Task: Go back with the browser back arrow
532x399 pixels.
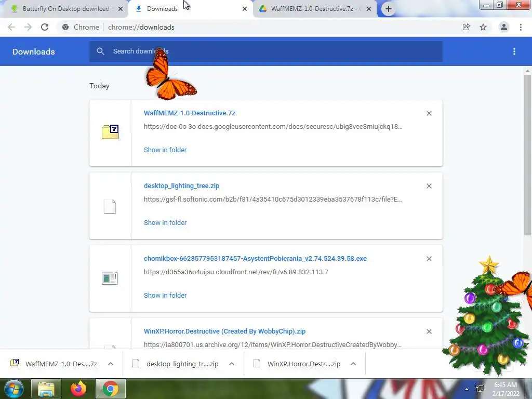Action: click(x=11, y=27)
